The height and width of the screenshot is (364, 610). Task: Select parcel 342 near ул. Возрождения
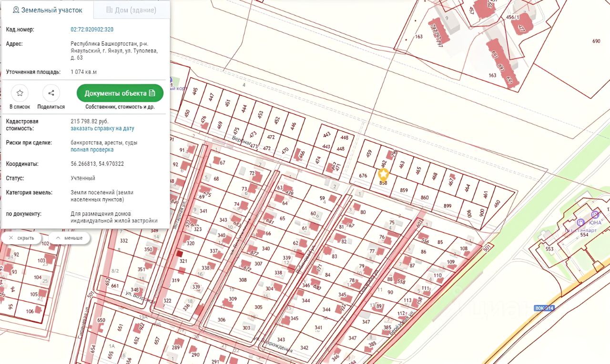(304, 348)
